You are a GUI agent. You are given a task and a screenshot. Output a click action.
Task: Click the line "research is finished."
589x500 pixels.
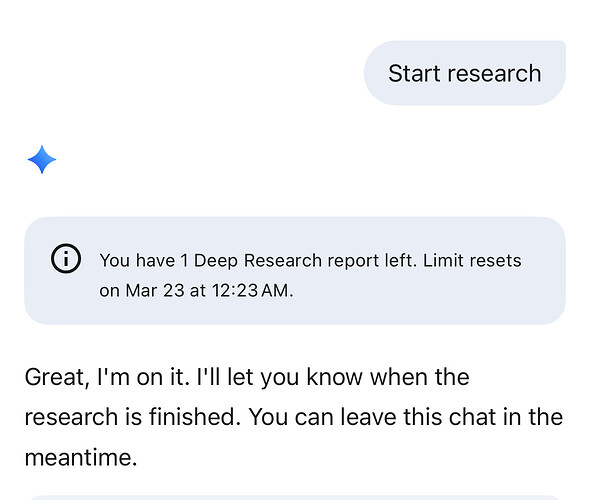pyautogui.click(x=133, y=417)
